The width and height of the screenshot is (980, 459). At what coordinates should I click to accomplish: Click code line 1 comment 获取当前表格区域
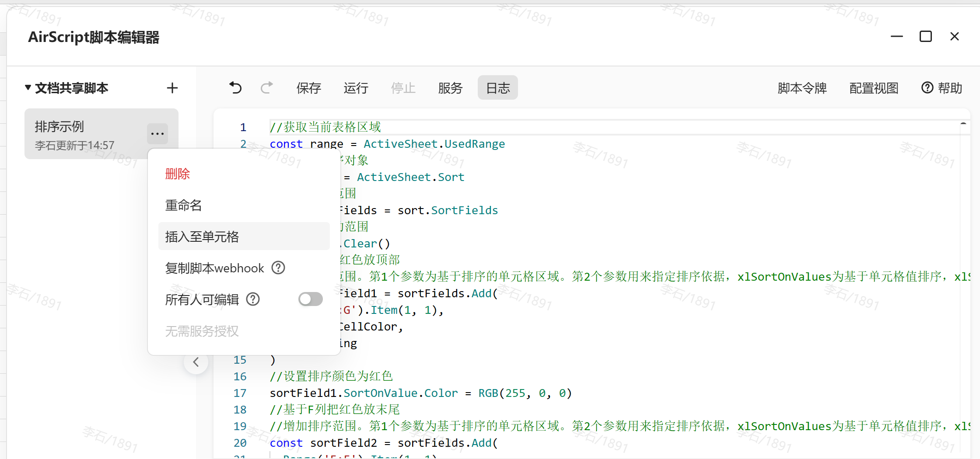(325, 127)
